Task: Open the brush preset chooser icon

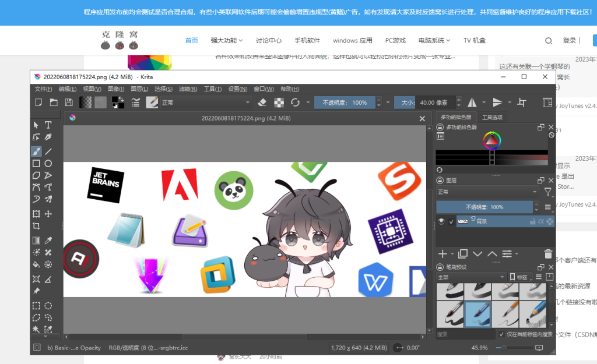Action: coord(152,103)
